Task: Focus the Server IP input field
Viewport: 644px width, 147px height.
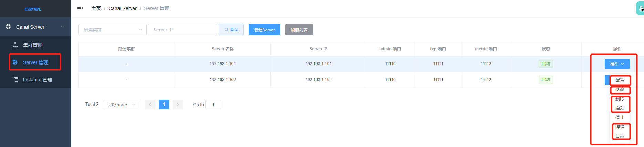Action: pos(183,30)
